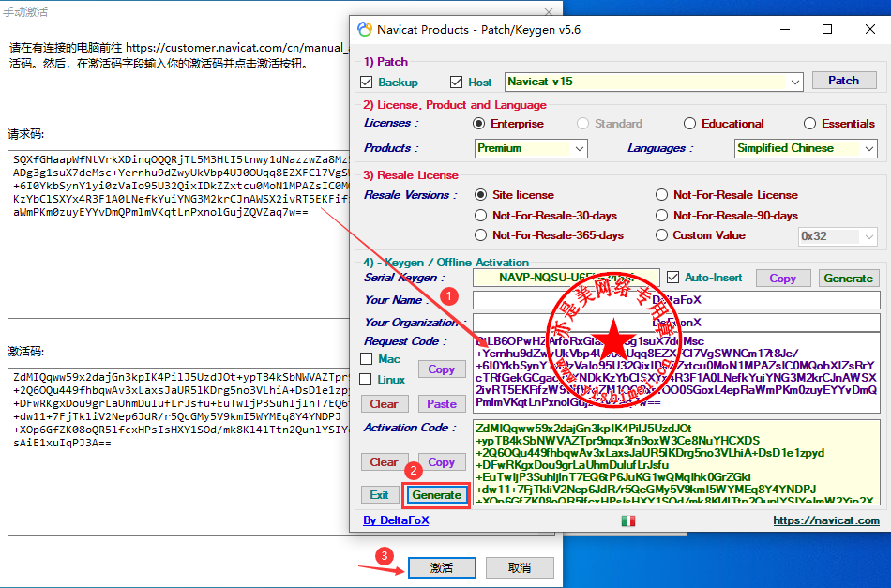The width and height of the screenshot is (891, 588).
Task: Click 取消 in the manual activation dialog
Action: click(x=520, y=567)
